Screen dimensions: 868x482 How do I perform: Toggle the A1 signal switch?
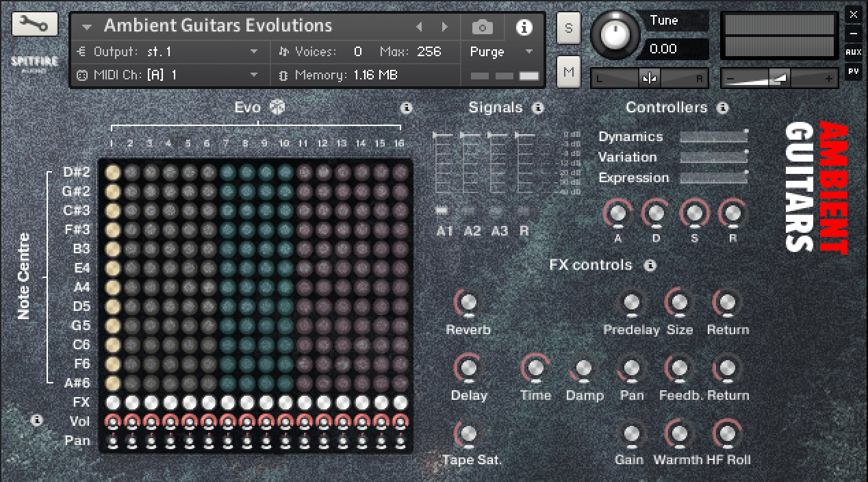click(442, 211)
